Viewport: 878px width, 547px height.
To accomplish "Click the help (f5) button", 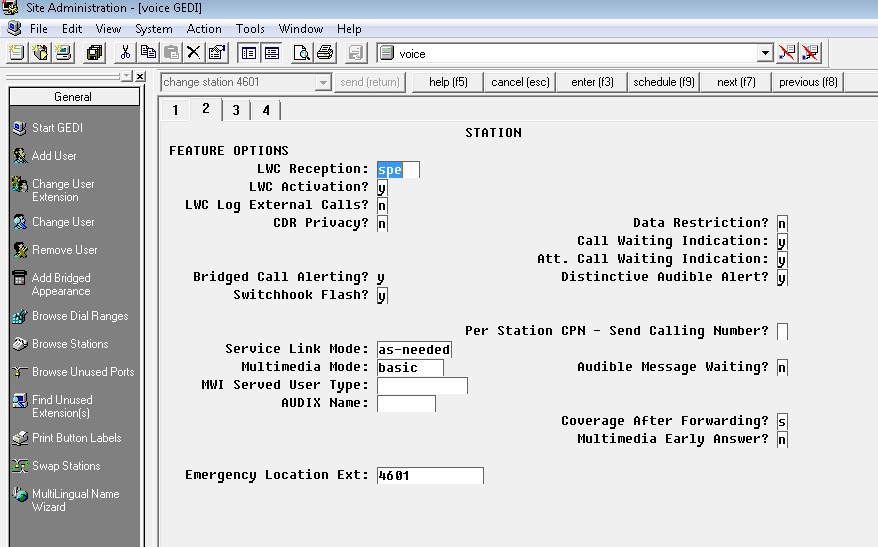I will click(448, 82).
